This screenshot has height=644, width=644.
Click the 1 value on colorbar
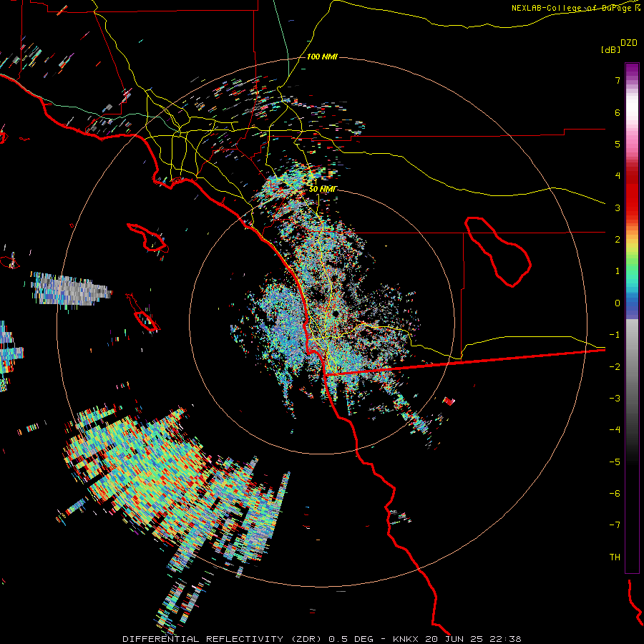point(618,271)
